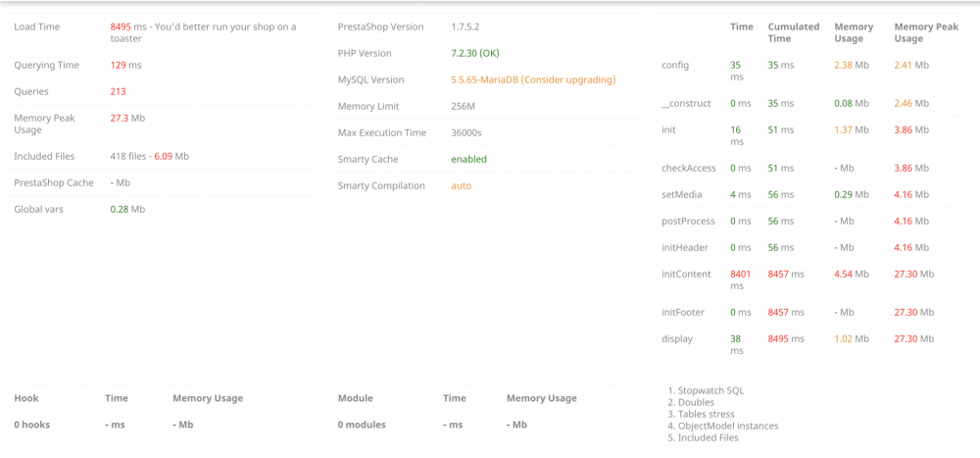Viewport: 980px width, 458px height.
Task: Click the Smarty Compilation auto value
Action: click(461, 185)
